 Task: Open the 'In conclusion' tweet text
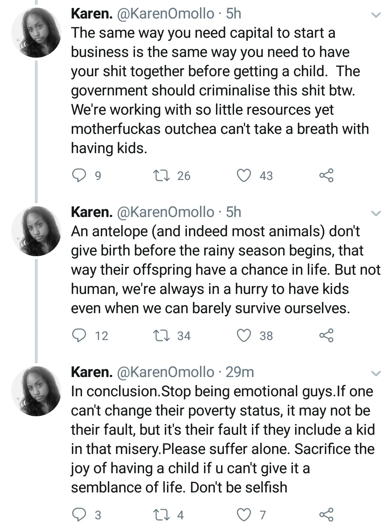222,439
